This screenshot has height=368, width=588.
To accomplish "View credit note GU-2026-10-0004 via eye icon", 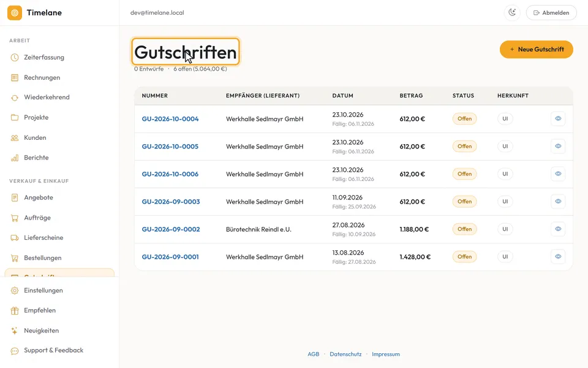I will pos(558,118).
